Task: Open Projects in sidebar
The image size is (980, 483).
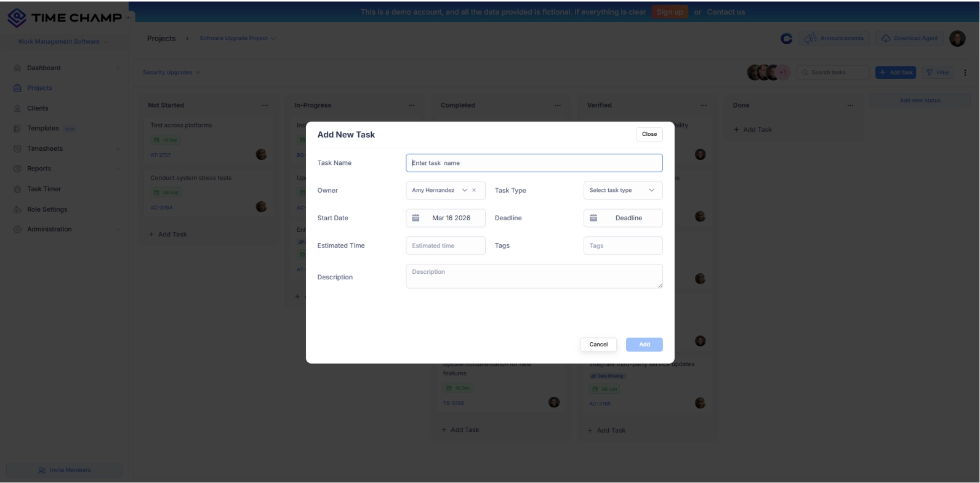Action: click(x=39, y=88)
